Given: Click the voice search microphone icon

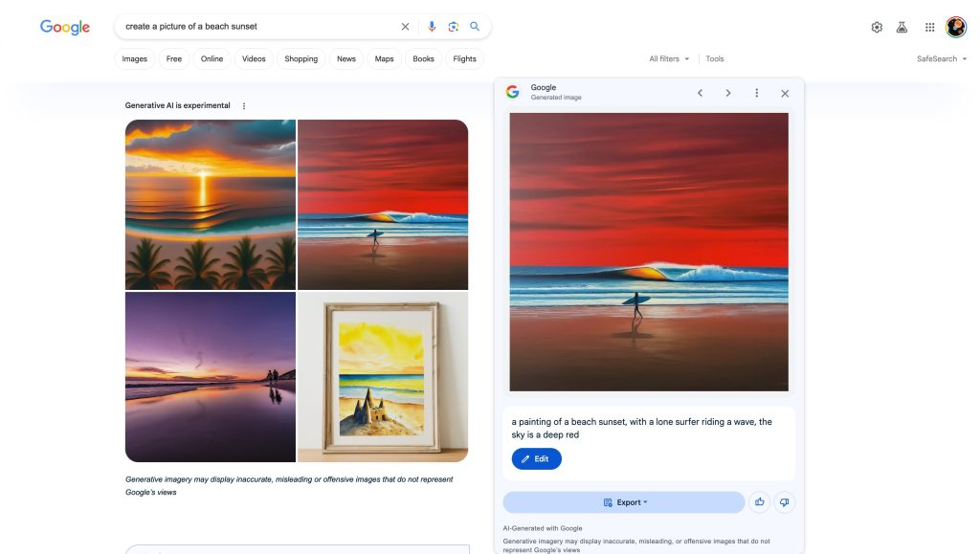Looking at the screenshot, I should coord(432,27).
